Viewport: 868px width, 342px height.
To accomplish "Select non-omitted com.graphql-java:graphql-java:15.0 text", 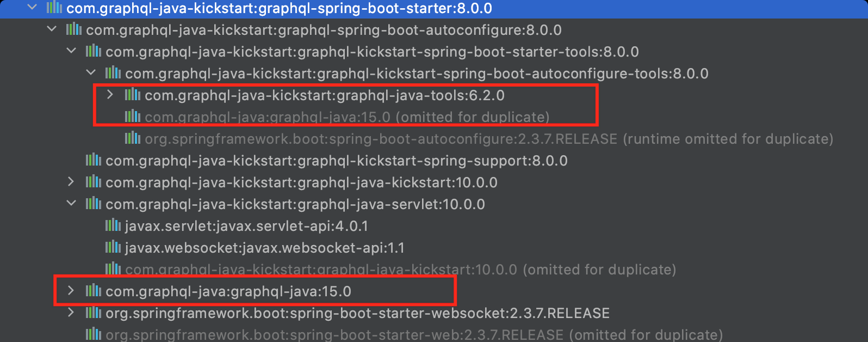I will click(x=228, y=291).
